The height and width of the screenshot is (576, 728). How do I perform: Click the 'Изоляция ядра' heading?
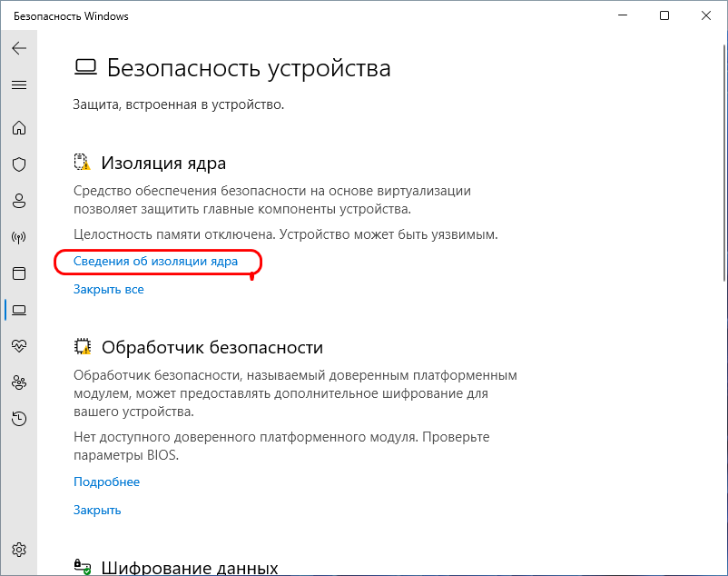point(163,164)
